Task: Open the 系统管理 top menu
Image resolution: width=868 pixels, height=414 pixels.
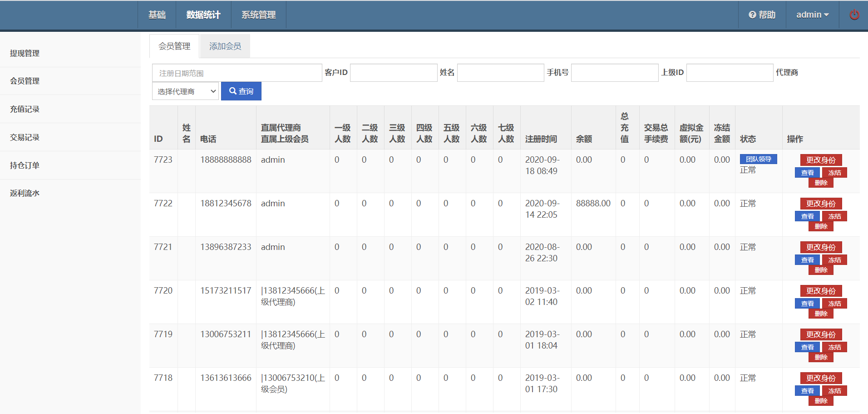Action: (x=259, y=15)
